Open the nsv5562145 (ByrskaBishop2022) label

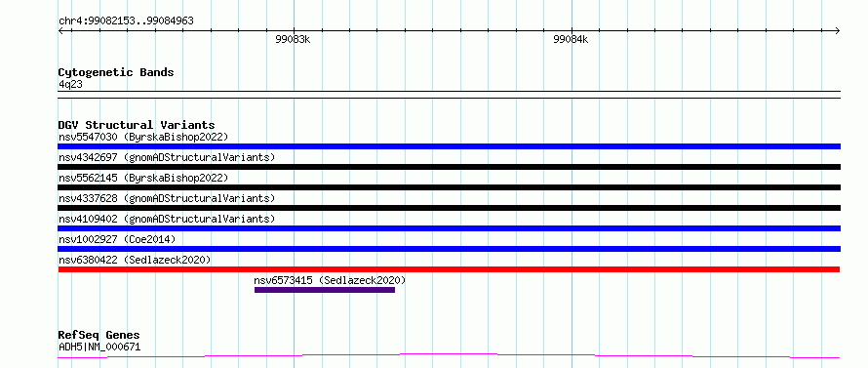pos(143,178)
